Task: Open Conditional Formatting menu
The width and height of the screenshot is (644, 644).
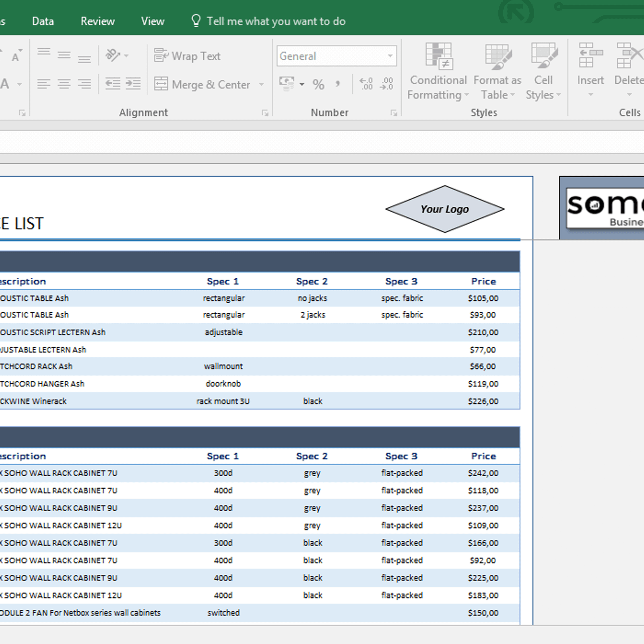Action: [x=438, y=71]
